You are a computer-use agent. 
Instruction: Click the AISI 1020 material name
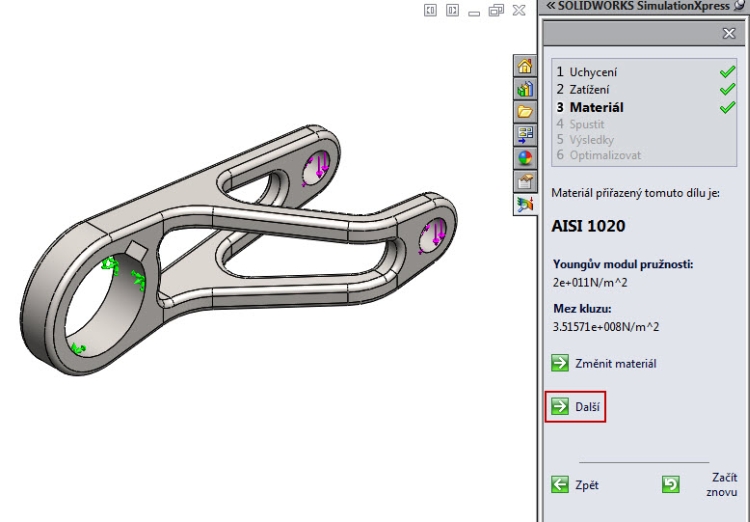click(x=588, y=226)
